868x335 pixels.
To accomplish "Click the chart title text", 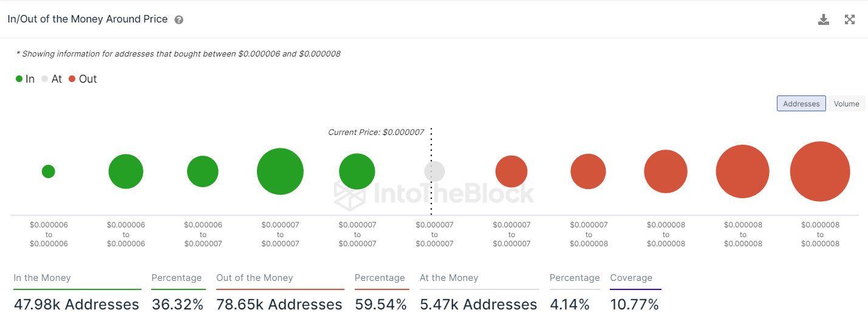I will 87,19.
